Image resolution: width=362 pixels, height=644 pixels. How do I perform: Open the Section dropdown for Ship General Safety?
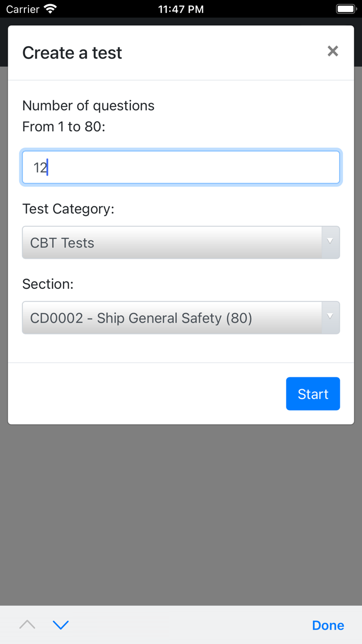(x=180, y=317)
